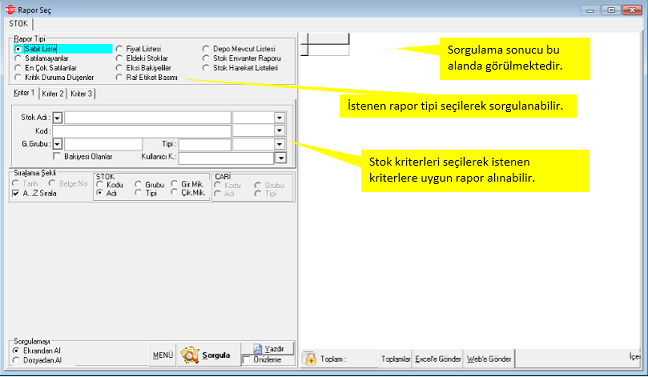The width and height of the screenshot is (648, 377).
Task: Click the Rapor Seç window icon
Action: 10,10
